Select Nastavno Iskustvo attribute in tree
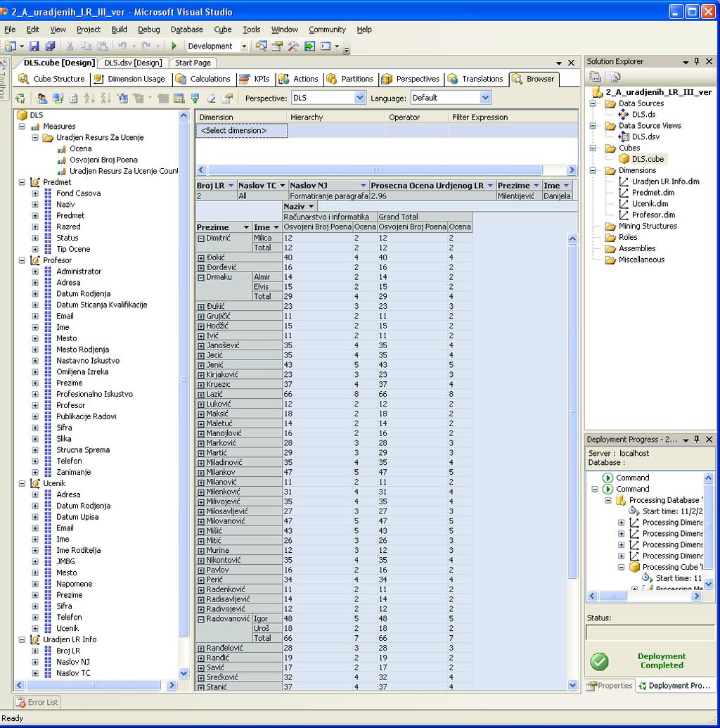This screenshot has height=728, width=720. tap(88, 361)
